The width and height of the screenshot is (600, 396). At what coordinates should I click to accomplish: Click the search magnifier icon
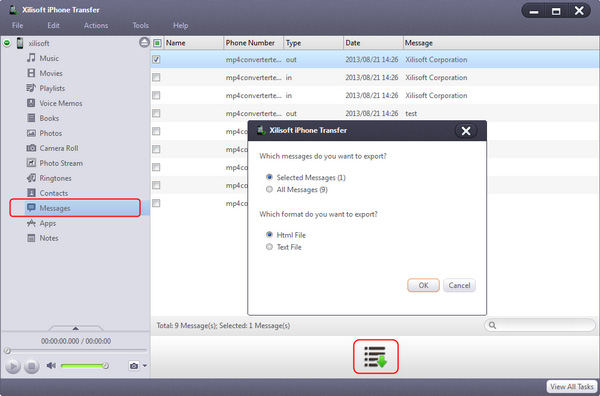click(492, 325)
